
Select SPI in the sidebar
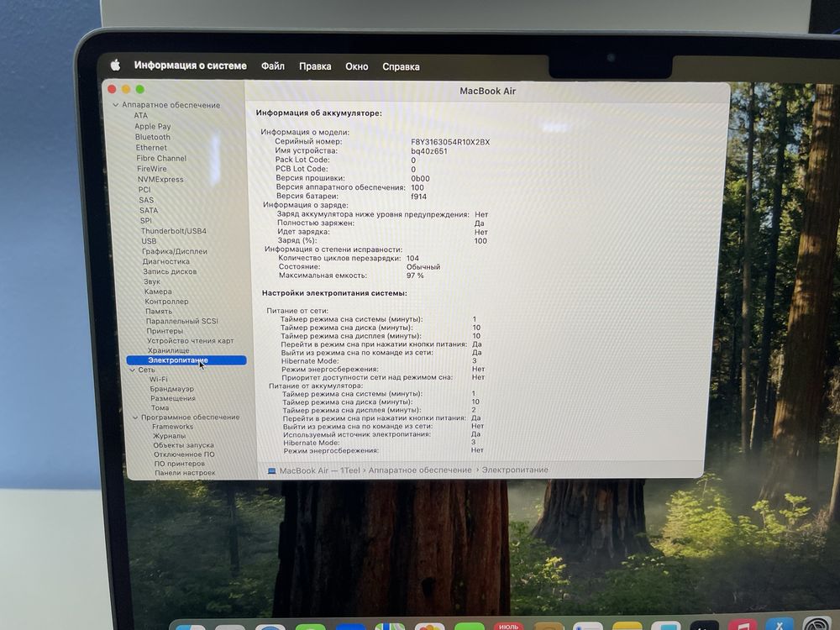click(145, 220)
